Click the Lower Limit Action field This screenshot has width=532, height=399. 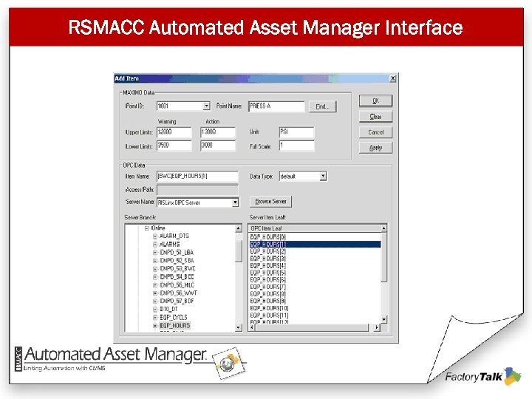217,146
